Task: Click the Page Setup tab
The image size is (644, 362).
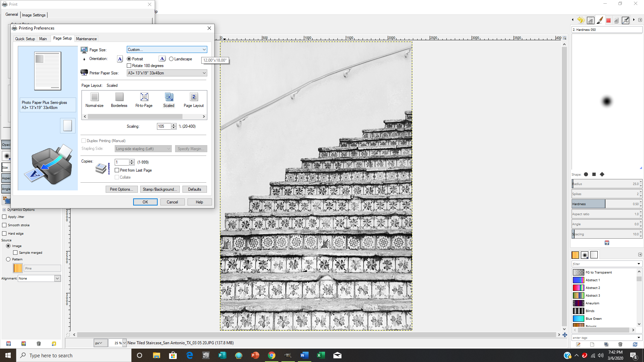Action: click(62, 38)
